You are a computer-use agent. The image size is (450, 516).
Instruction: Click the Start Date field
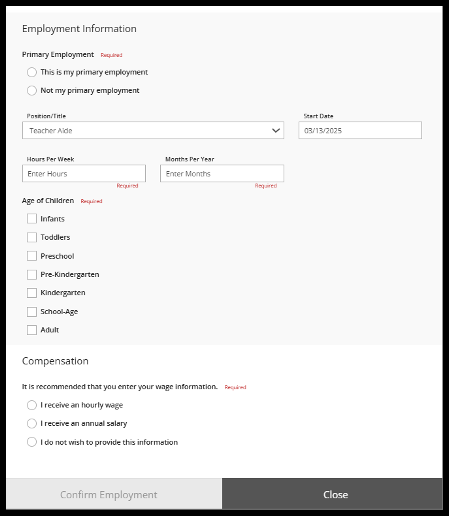[x=360, y=130]
